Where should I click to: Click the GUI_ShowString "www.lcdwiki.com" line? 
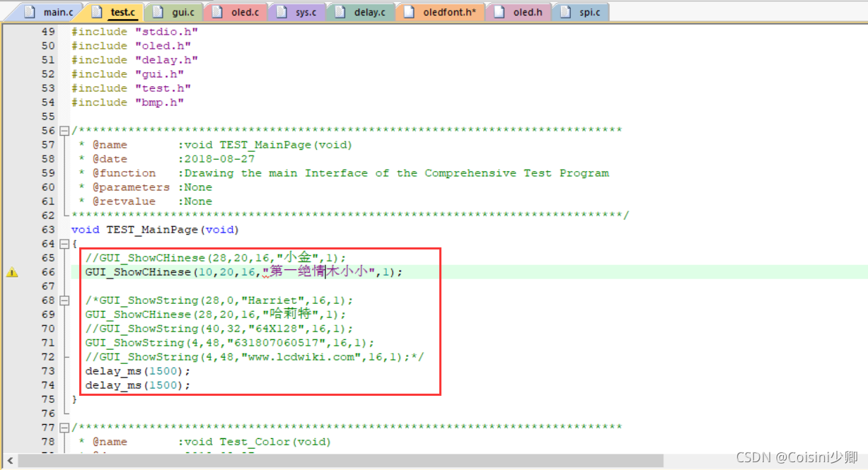tap(255, 357)
